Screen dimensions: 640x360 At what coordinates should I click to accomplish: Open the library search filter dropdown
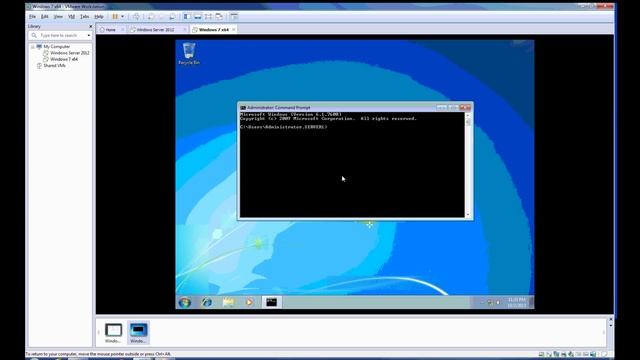[x=89, y=36]
